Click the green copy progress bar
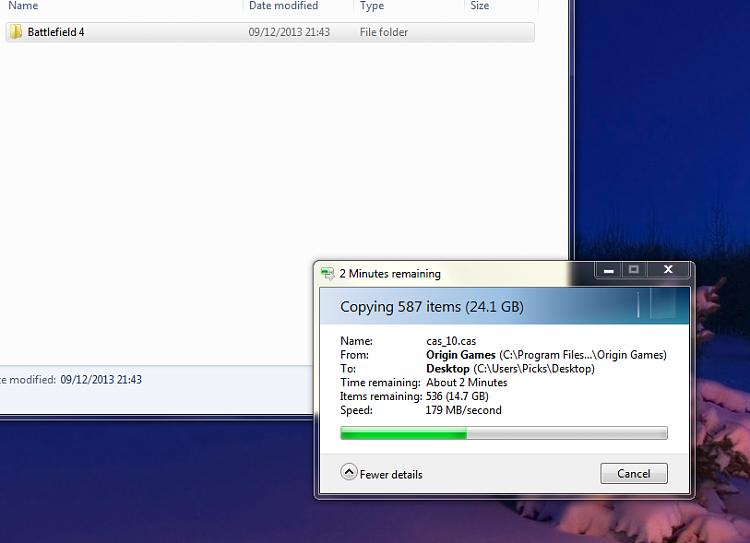The width and height of the screenshot is (750, 543). (x=504, y=433)
